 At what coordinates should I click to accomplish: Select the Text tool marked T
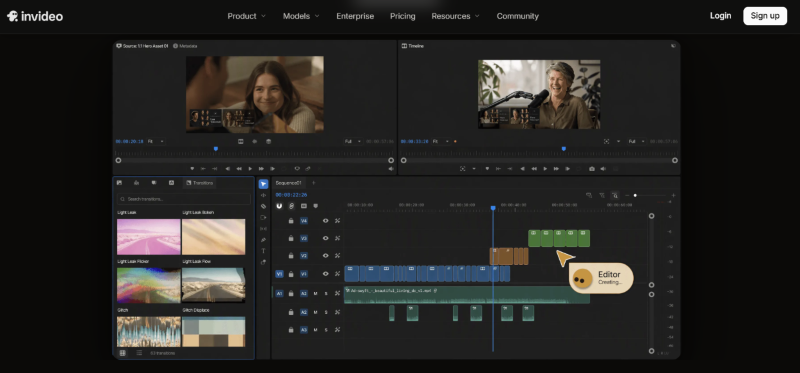(263, 251)
